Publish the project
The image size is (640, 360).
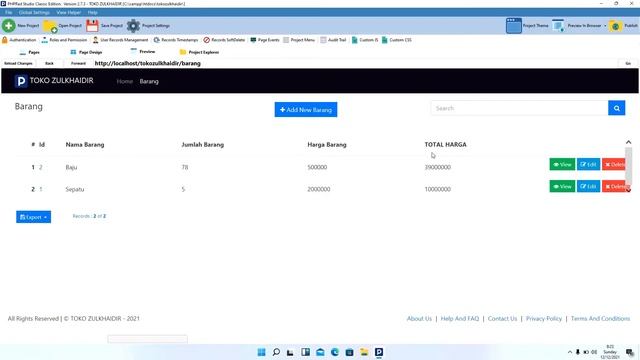tap(623, 26)
